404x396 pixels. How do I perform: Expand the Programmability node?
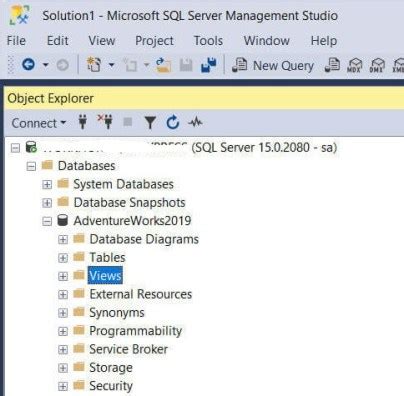(x=63, y=331)
